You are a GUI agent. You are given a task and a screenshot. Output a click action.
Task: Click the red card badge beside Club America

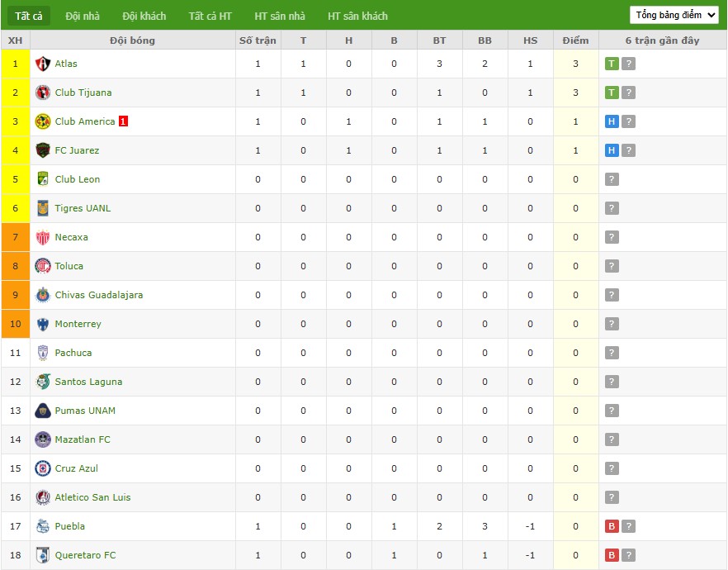pyautogui.click(x=123, y=121)
